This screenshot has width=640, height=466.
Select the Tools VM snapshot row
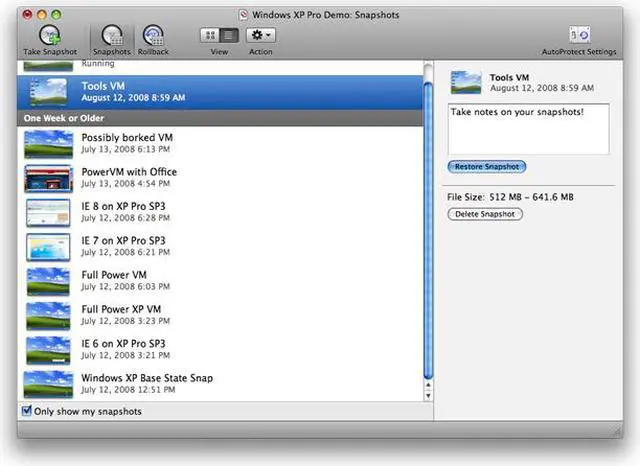220,92
